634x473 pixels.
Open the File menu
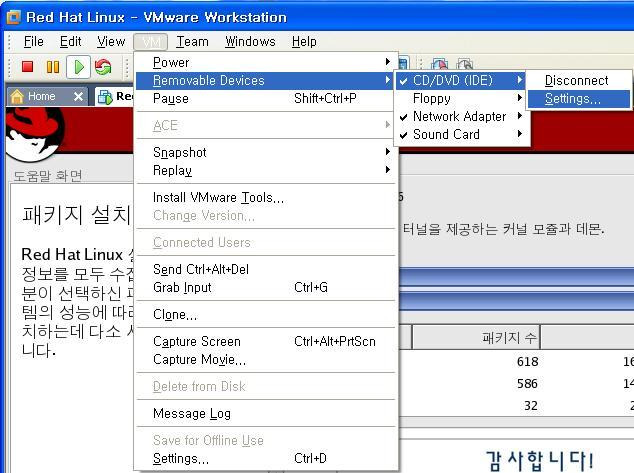point(34,42)
